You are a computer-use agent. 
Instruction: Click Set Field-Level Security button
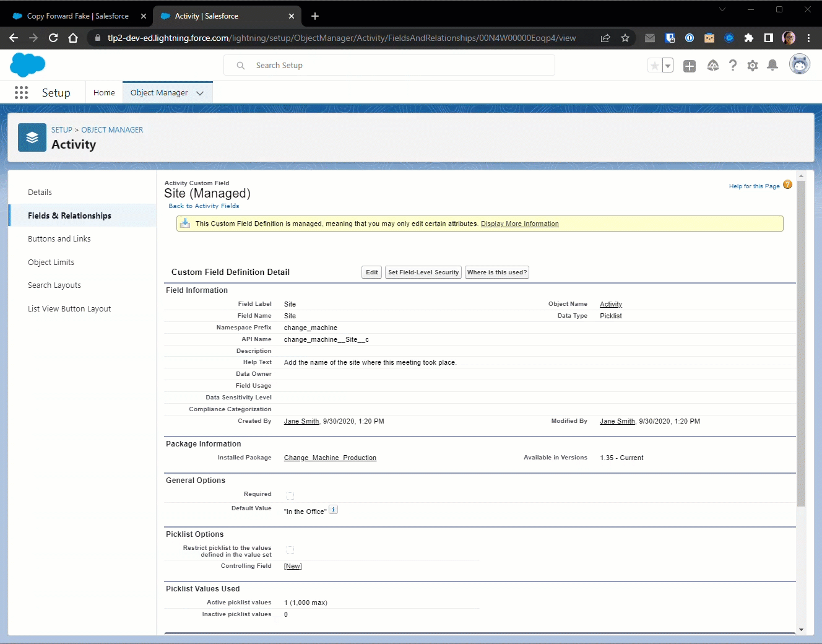point(423,272)
